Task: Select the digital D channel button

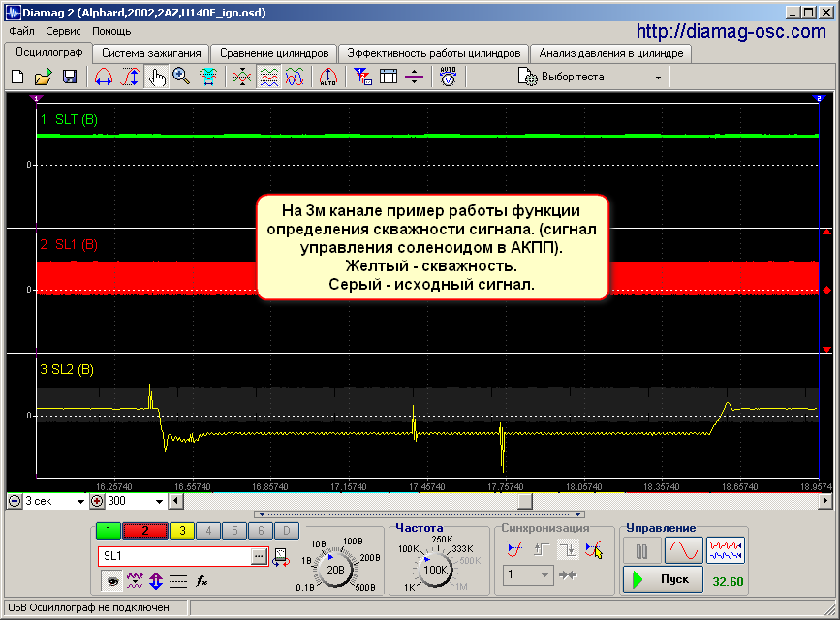Action: [x=287, y=531]
